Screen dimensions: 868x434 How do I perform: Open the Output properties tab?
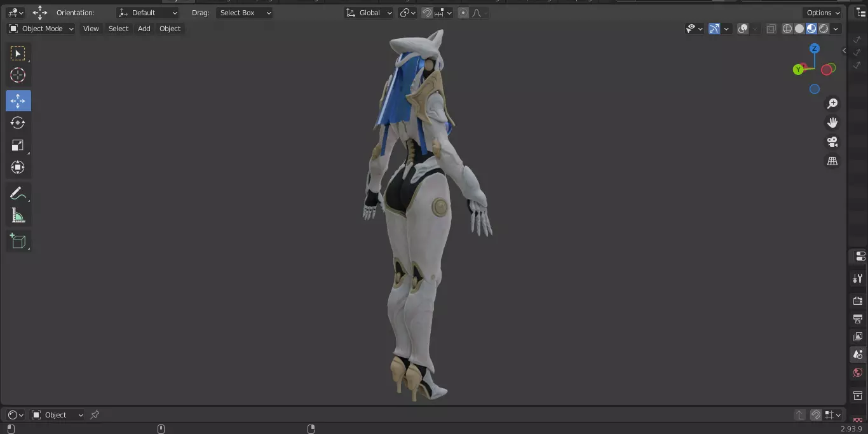(858, 318)
